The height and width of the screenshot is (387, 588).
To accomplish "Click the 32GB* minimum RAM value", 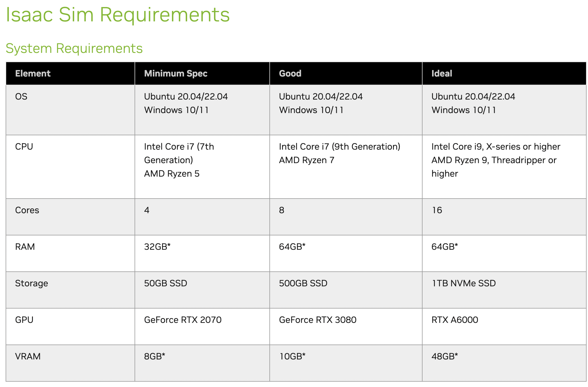I will tap(157, 247).
